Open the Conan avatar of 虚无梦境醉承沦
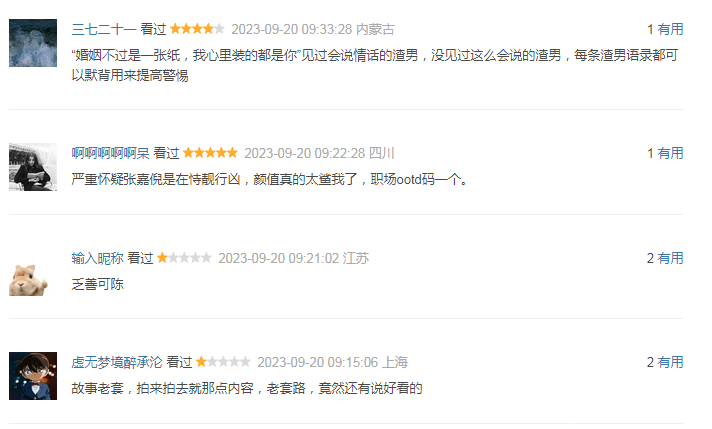Screen dimensions: 712x429 (33, 376)
